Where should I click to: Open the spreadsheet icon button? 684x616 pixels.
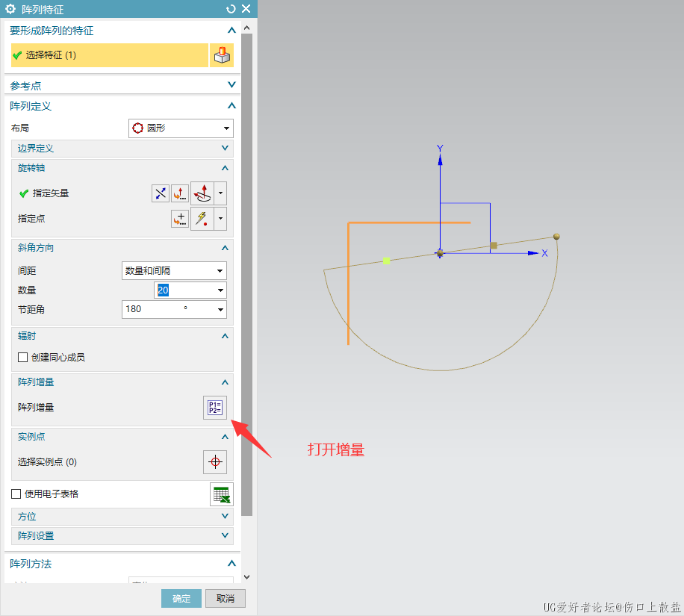pyautogui.click(x=221, y=494)
